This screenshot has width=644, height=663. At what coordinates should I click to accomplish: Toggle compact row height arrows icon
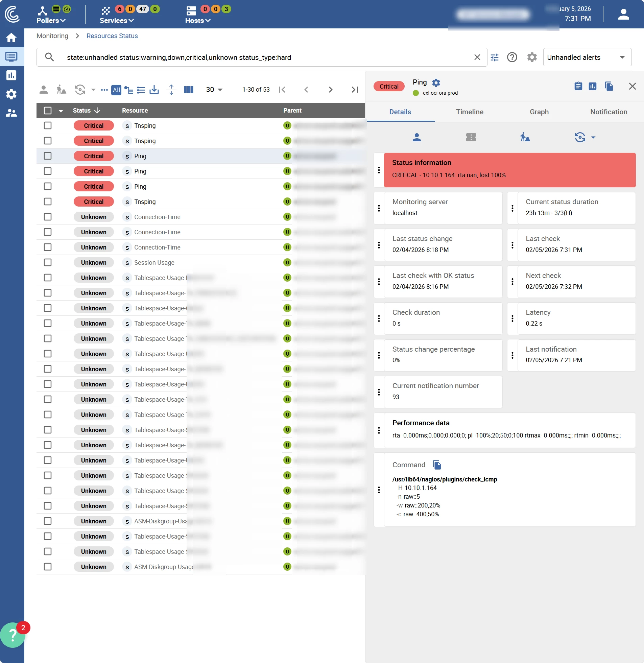click(171, 90)
